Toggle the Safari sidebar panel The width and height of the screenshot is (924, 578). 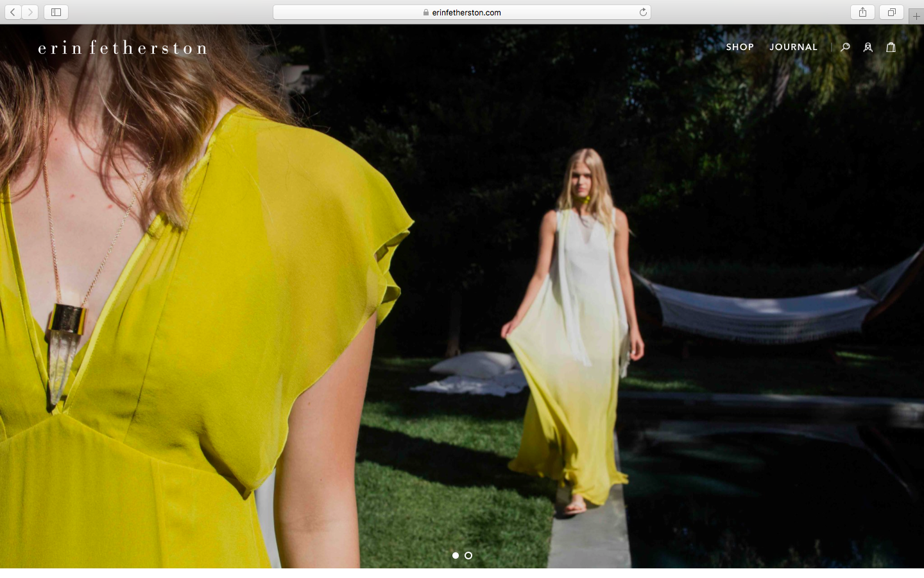pos(56,12)
